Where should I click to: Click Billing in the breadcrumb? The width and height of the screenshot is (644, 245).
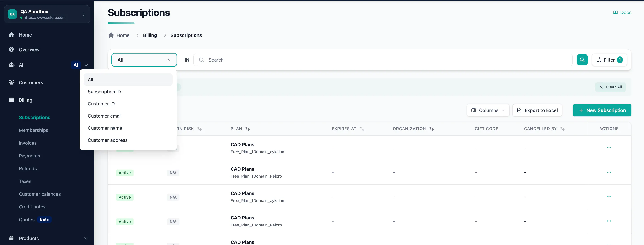click(x=150, y=35)
